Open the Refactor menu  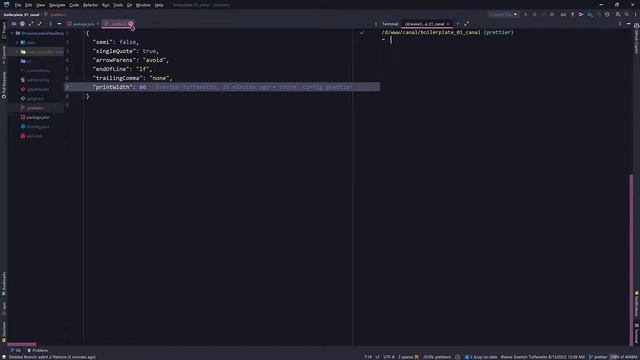tap(90, 5)
